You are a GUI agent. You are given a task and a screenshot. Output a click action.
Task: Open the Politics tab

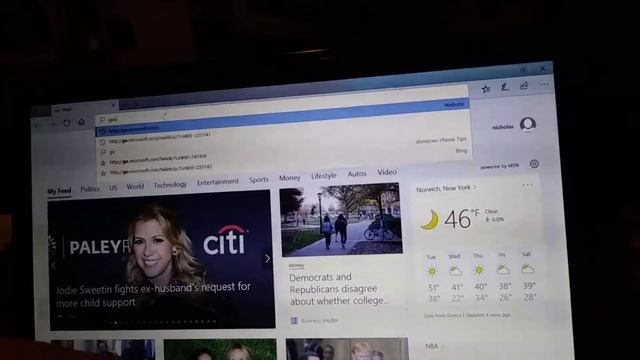pos(90,189)
